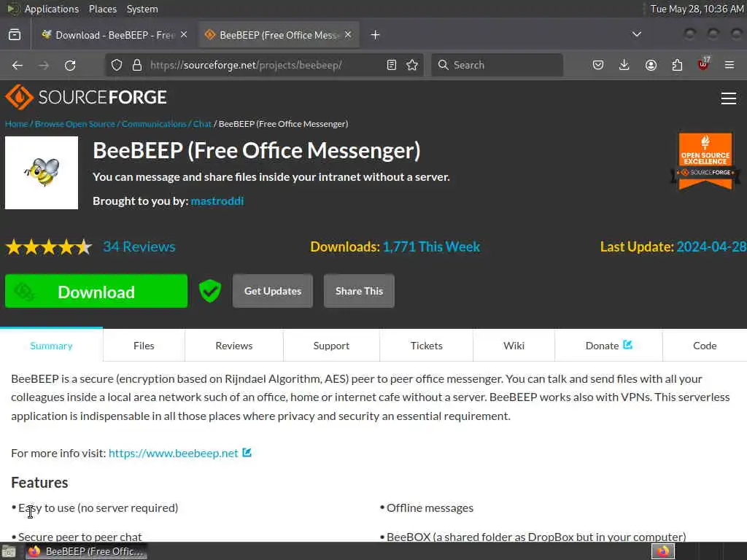
Task: Click the 1,771 This Week downloads link
Action: click(431, 246)
